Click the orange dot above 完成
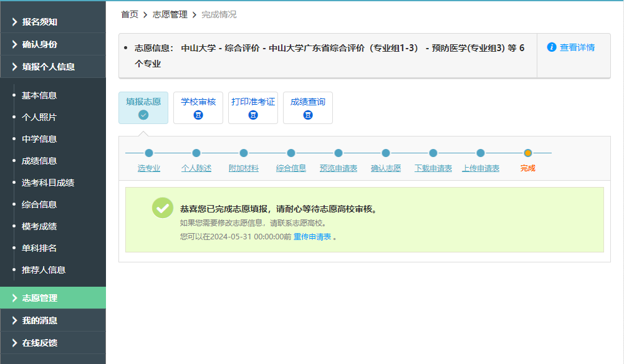The width and height of the screenshot is (624, 364). click(x=528, y=153)
